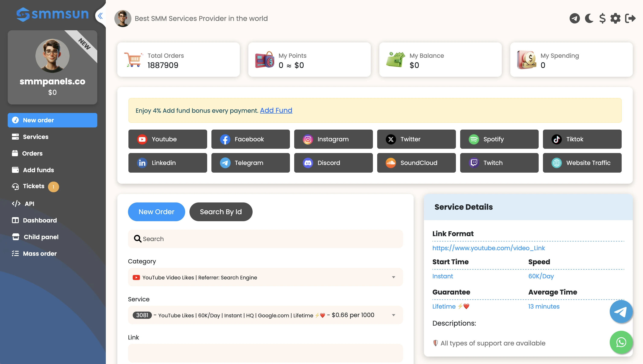Click the logout icon in header
The height and width of the screenshot is (364, 643).
click(x=630, y=19)
